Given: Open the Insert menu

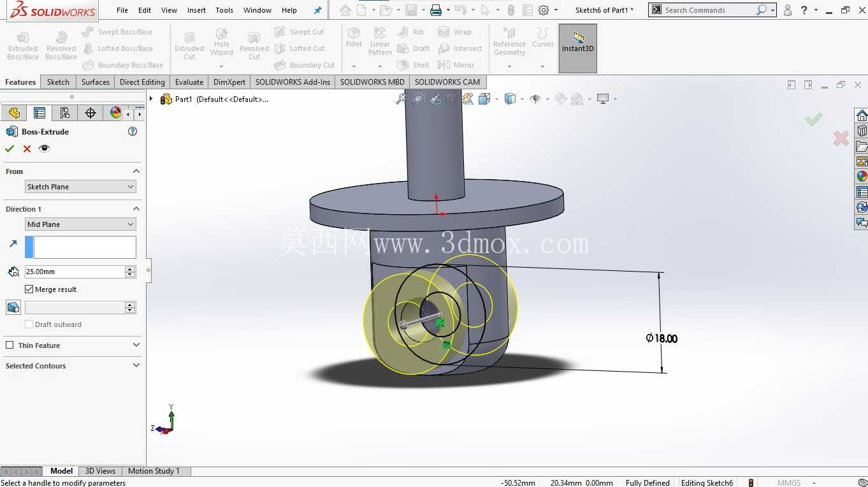Looking at the screenshot, I should pos(196,10).
